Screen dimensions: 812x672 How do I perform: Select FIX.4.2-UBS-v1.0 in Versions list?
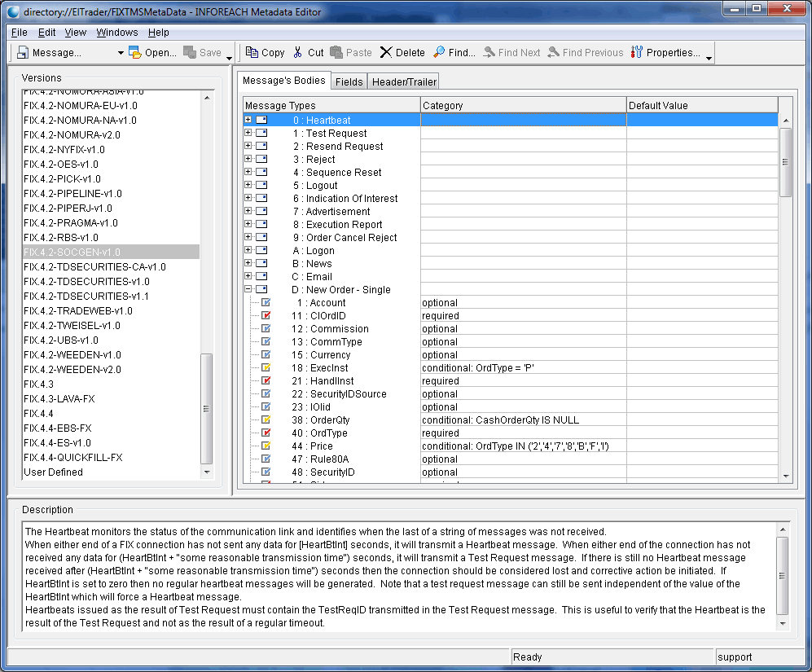pyautogui.click(x=61, y=340)
